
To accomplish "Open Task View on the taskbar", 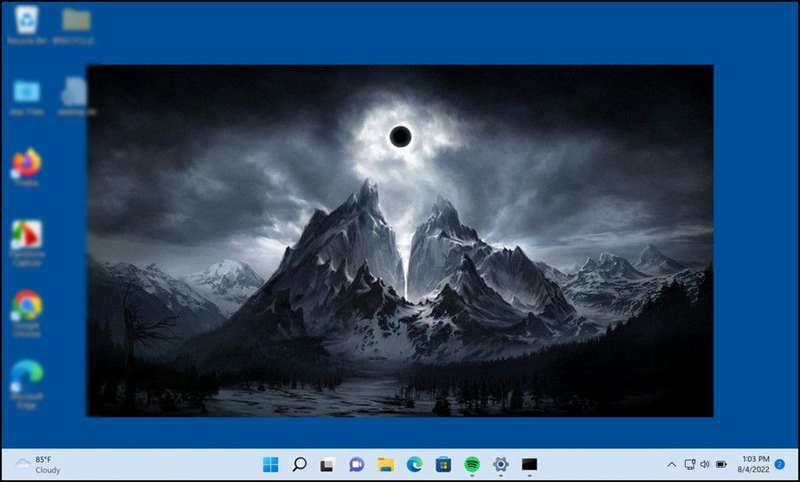I will click(x=327, y=464).
